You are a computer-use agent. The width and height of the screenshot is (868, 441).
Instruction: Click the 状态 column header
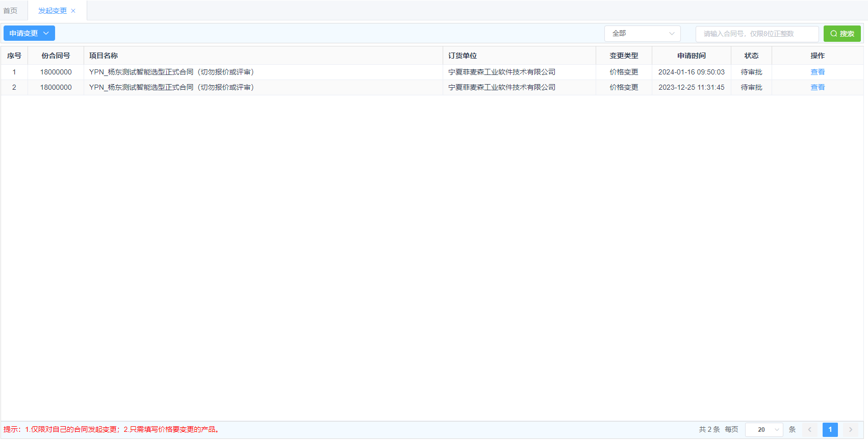point(751,56)
